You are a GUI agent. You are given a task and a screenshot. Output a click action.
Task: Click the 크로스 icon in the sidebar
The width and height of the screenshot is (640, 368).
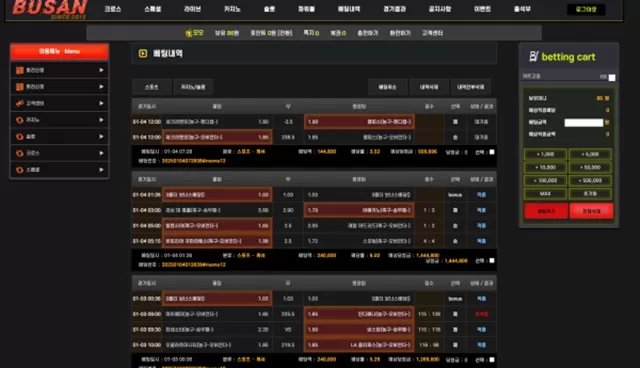pyautogui.click(x=20, y=153)
